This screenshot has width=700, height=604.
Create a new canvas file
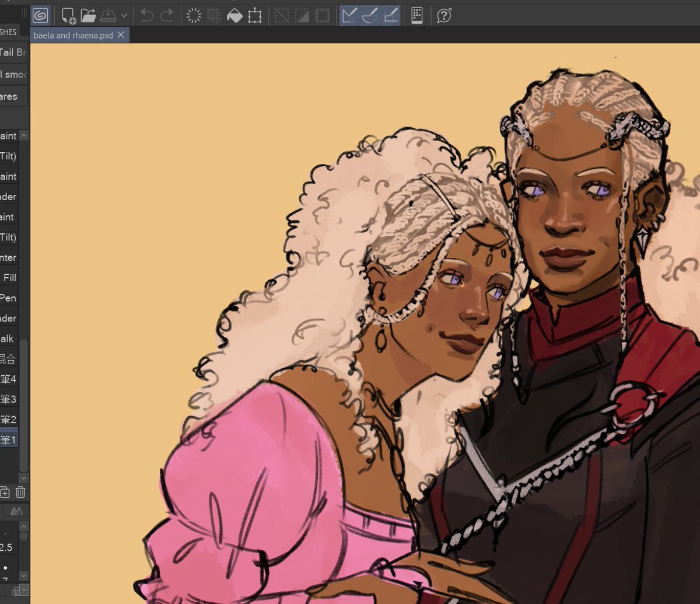click(69, 16)
